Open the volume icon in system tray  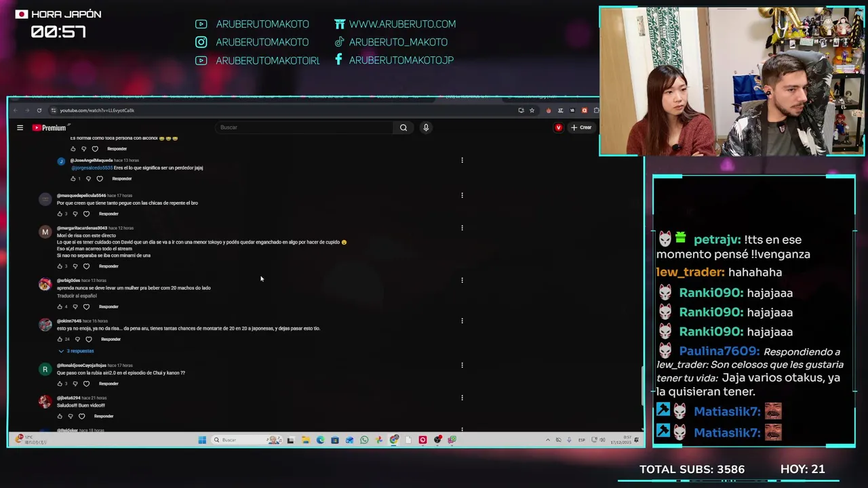[x=603, y=440]
